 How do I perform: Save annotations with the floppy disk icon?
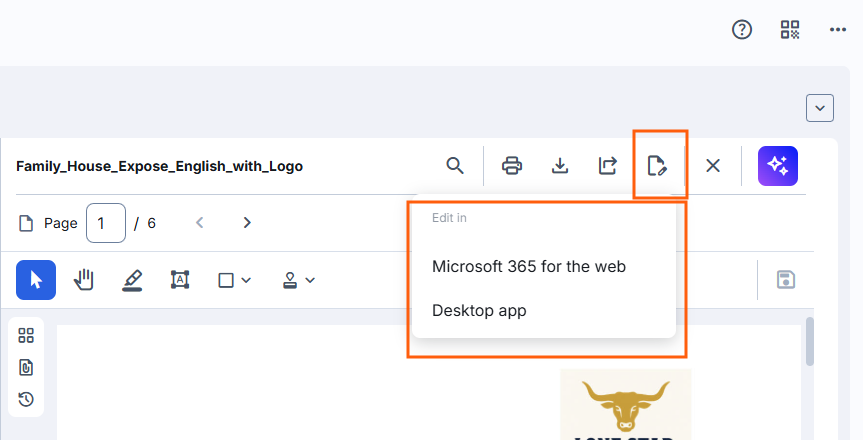click(785, 280)
